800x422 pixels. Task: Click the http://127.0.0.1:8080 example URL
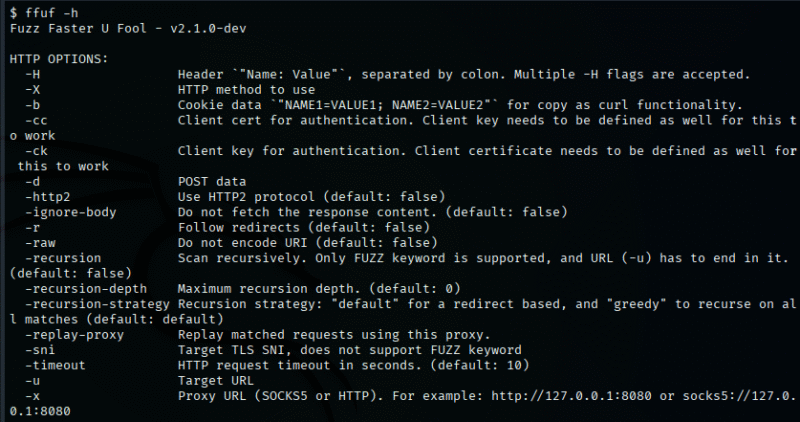571,395
